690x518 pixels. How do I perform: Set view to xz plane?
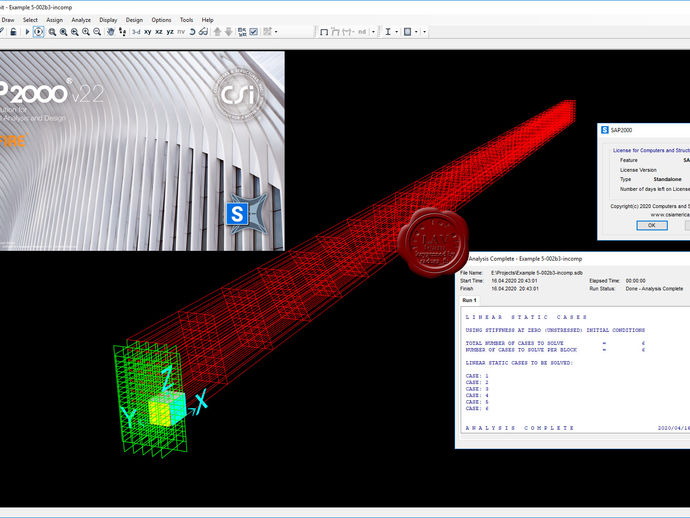159,32
